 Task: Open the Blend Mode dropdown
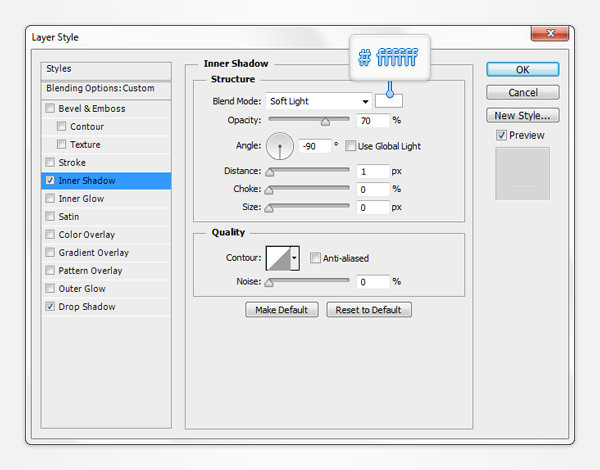[319, 101]
